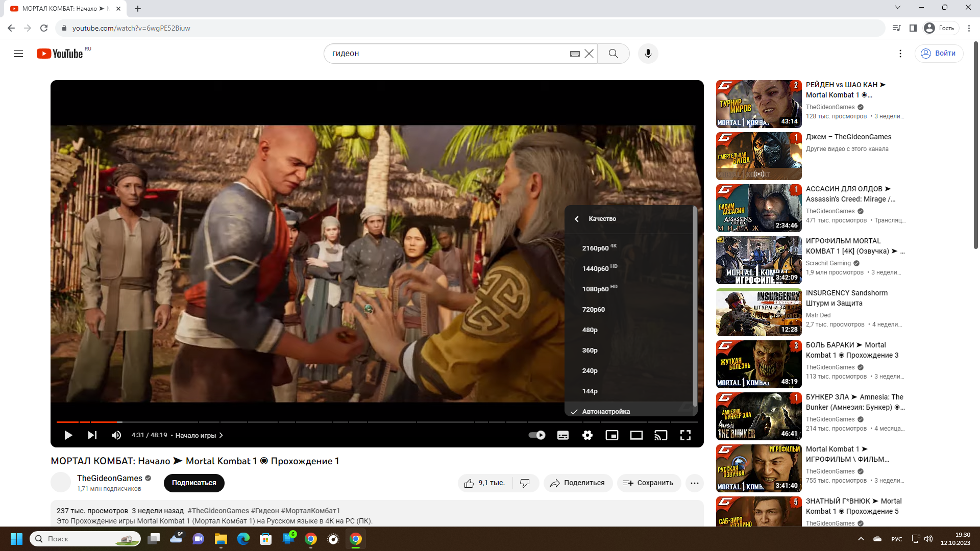
Task: Open more actions menu under video
Action: 695,483
